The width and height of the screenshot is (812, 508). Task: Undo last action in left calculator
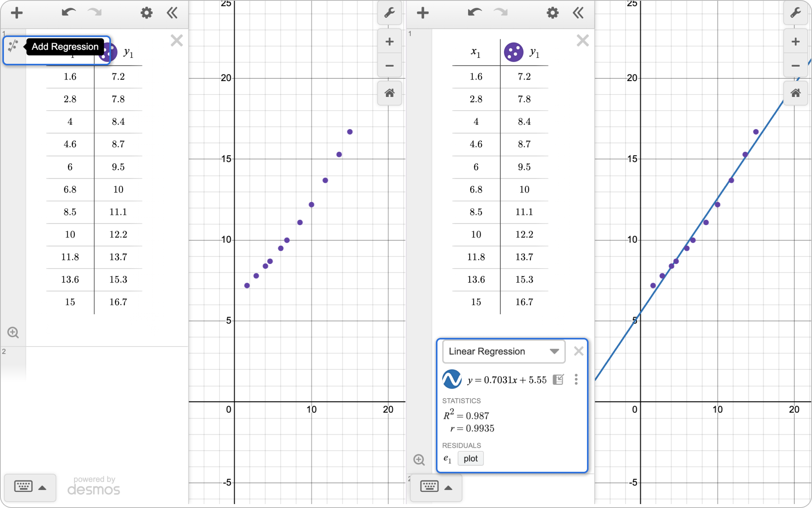point(68,13)
